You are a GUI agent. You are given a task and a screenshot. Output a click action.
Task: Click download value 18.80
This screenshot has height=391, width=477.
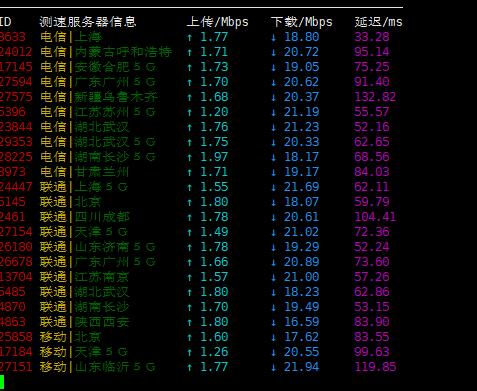click(301, 37)
